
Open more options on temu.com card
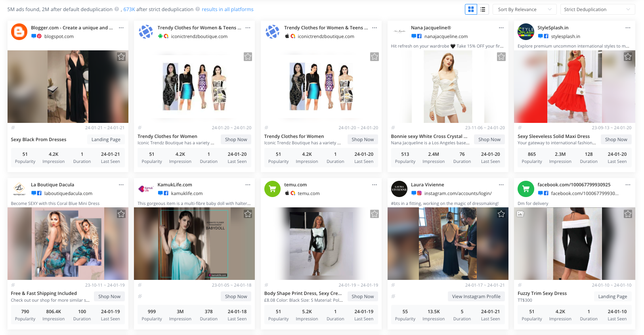point(375,185)
